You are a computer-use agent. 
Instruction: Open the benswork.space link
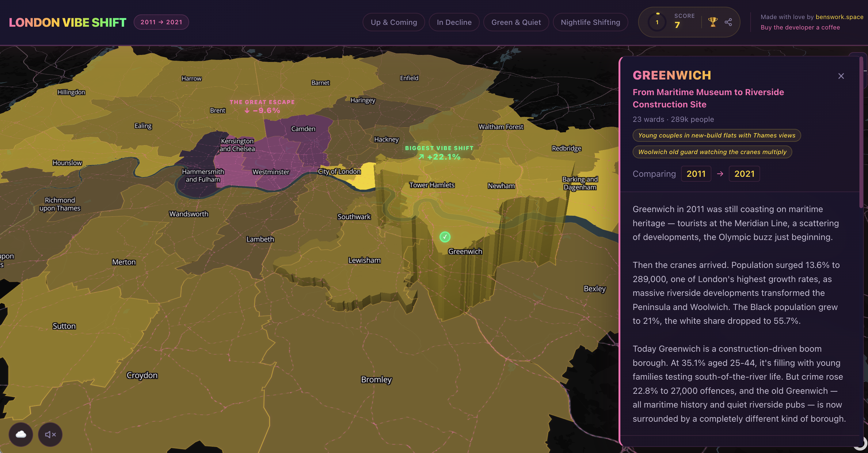(x=839, y=17)
